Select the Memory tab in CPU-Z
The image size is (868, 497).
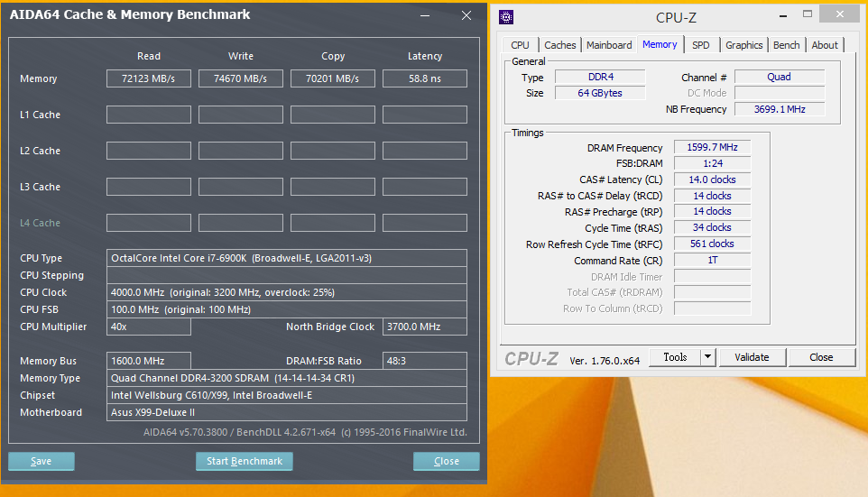[660, 44]
